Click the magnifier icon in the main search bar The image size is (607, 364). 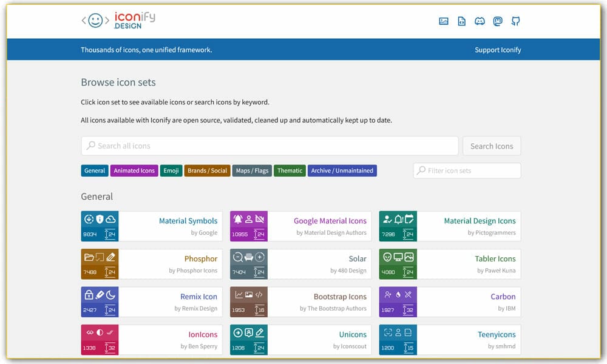[x=91, y=146]
